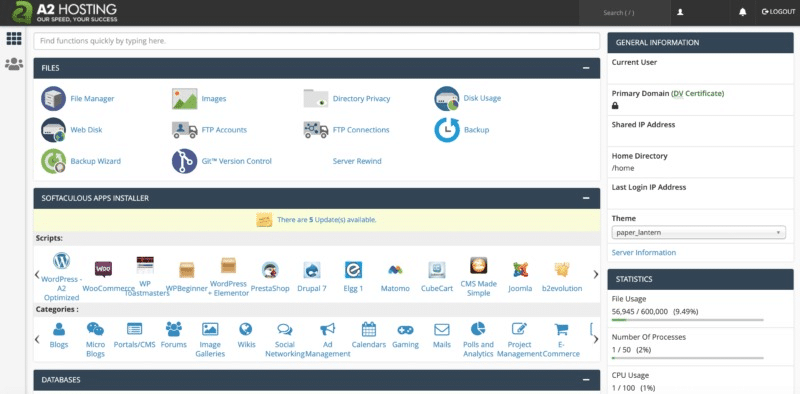Select the CMS Made Simple script icon
The image size is (800, 394).
(479, 265)
